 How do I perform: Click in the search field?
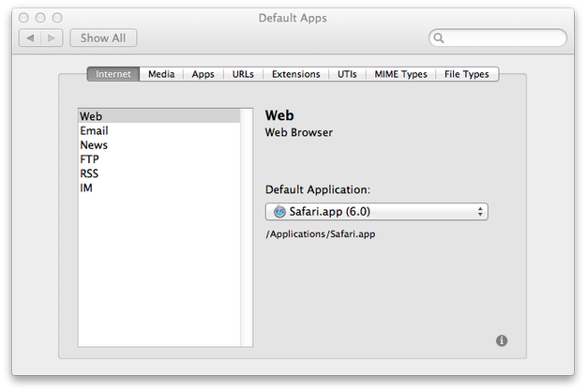(498, 38)
